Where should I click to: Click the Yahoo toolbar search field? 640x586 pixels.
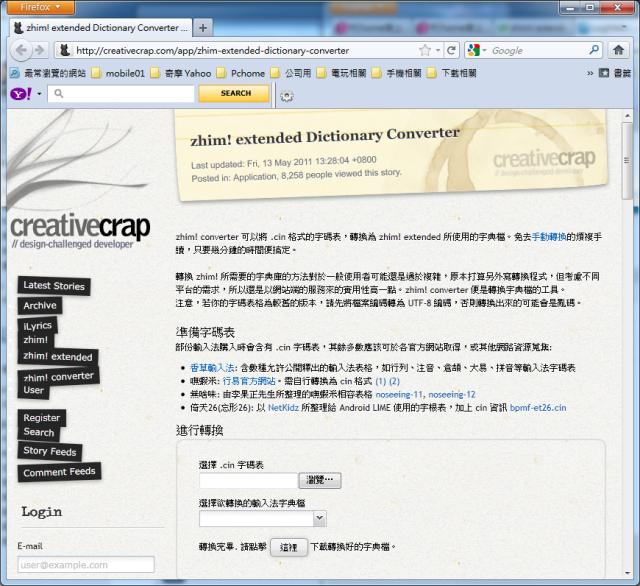pos(121,94)
